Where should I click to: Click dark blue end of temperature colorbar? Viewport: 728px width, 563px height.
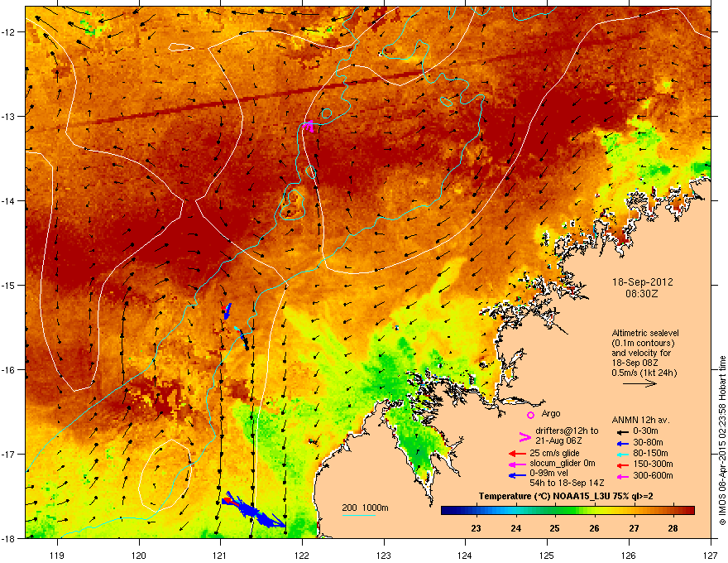[x=448, y=511]
